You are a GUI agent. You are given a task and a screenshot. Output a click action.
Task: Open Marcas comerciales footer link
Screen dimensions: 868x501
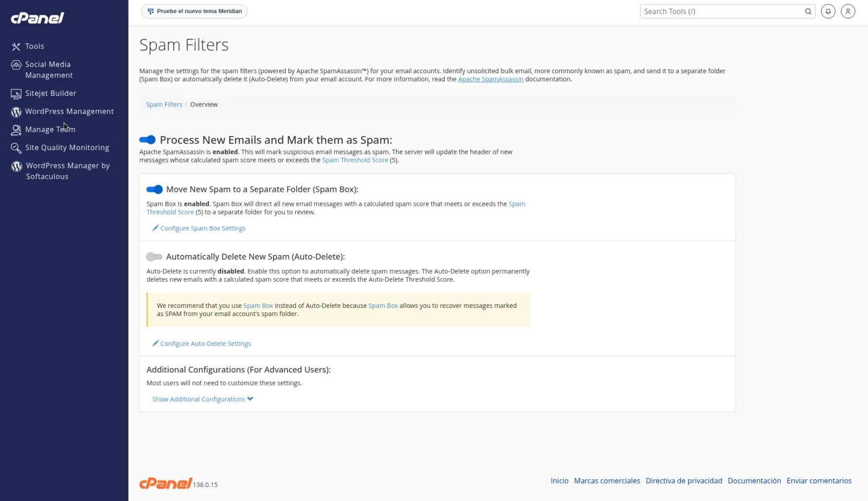coord(607,481)
